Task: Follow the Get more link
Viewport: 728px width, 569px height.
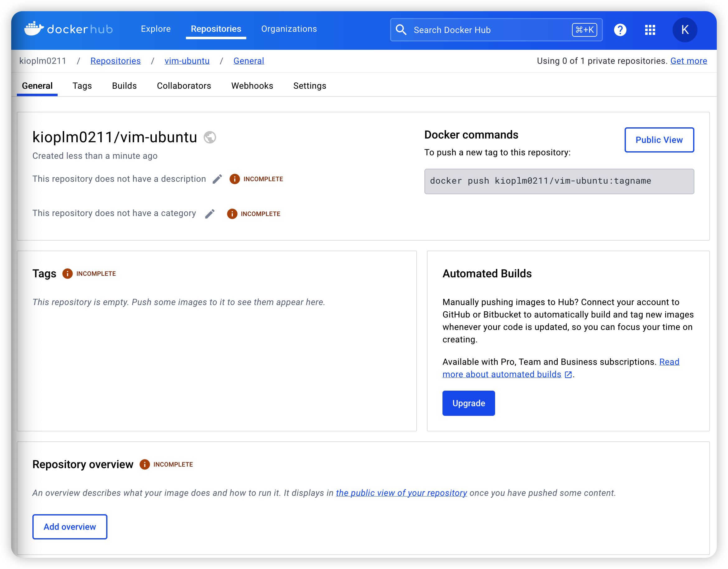Action: pyautogui.click(x=688, y=61)
